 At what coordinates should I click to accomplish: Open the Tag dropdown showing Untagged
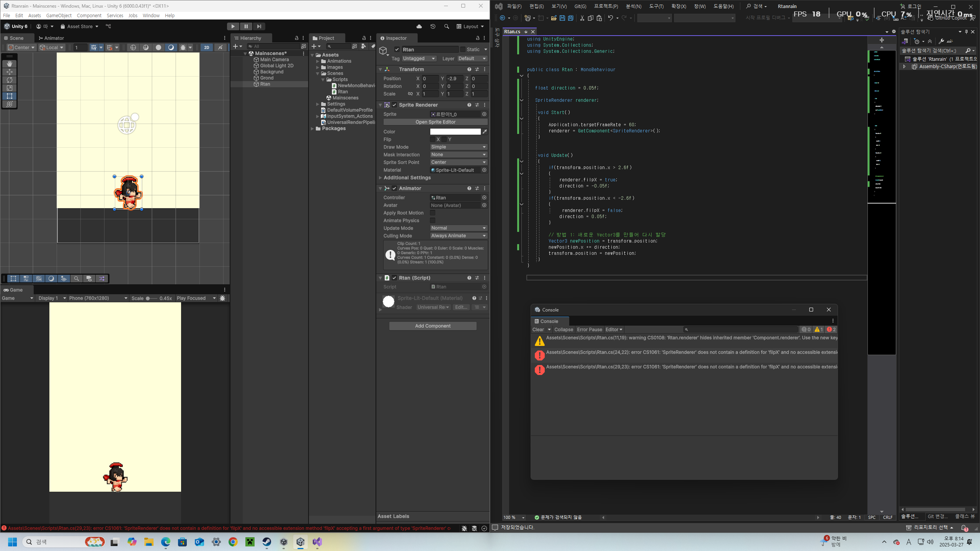pyautogui.click(x=419, y=59)
